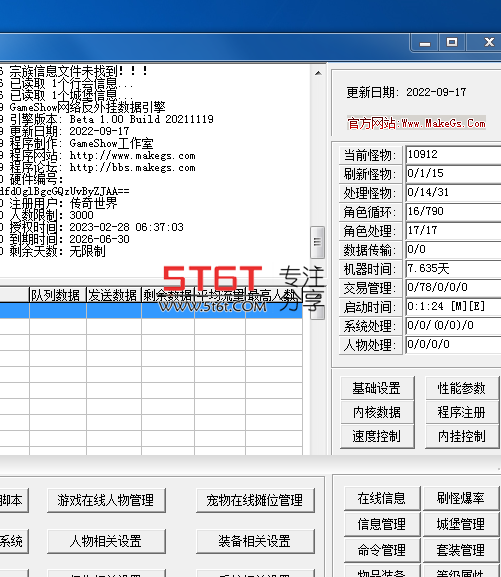Click the 当前怪物 value field
Screen dimensions: 501x577
453,155
